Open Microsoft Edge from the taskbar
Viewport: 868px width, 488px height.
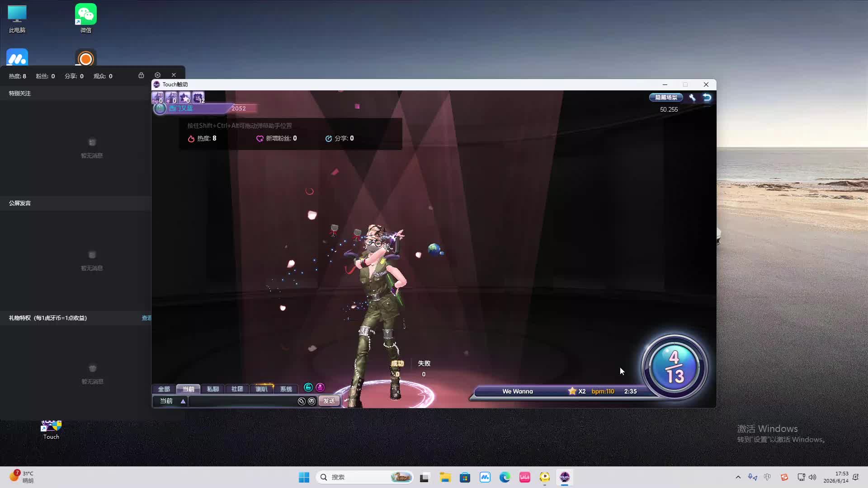pyautogui.click(x=505, y=477)
